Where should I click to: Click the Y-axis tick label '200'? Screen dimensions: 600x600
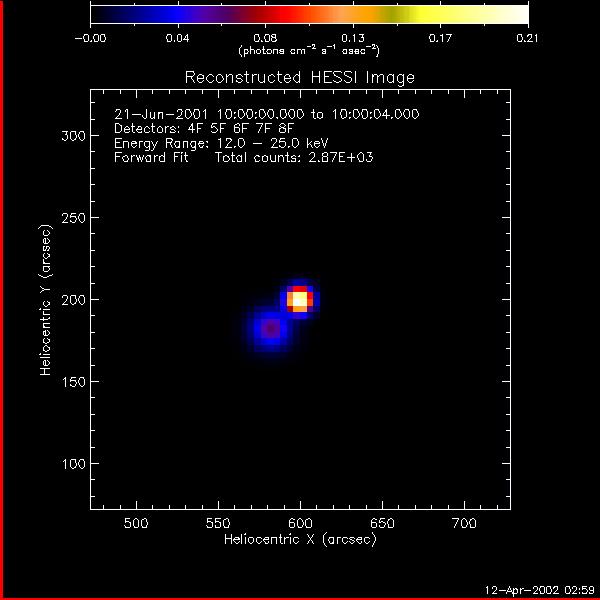pos(73,300)
